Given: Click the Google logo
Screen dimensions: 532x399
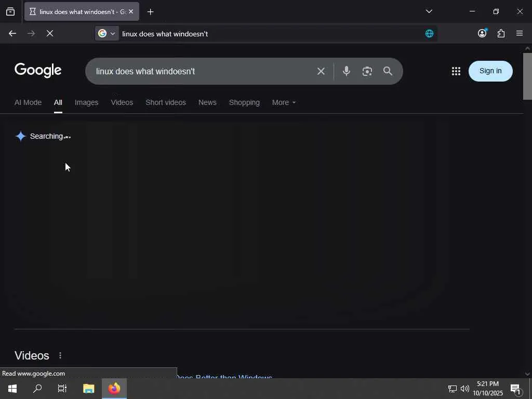Looking at the screenshot, I should tap(38, 70).
